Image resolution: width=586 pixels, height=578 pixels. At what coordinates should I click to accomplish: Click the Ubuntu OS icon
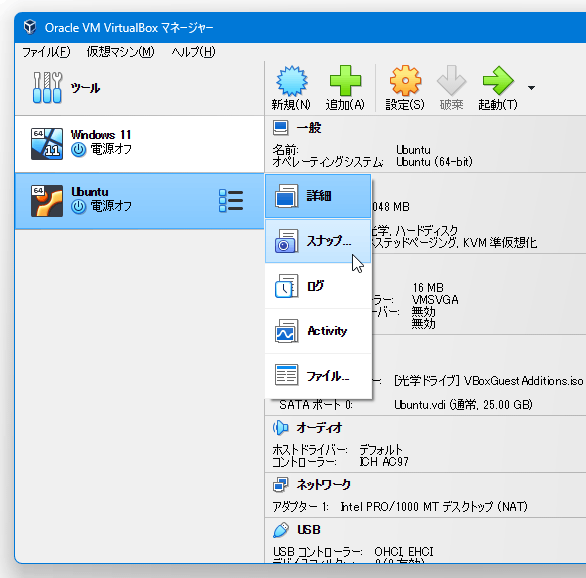[47, 201]
